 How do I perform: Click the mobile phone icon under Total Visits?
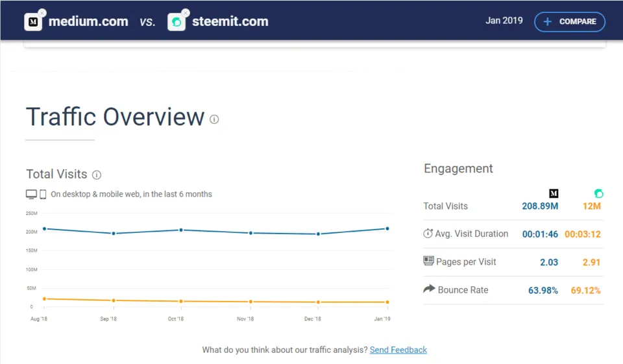click(x=43, y=194)
